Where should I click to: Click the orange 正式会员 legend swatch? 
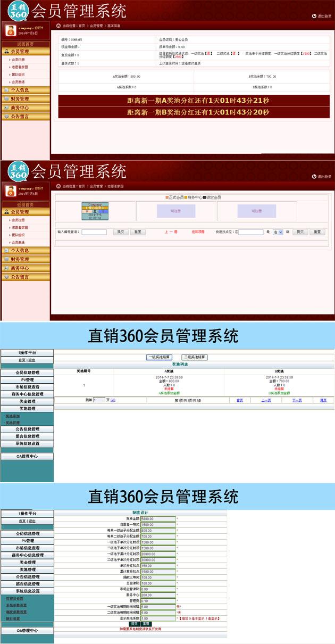coord(167,197)
